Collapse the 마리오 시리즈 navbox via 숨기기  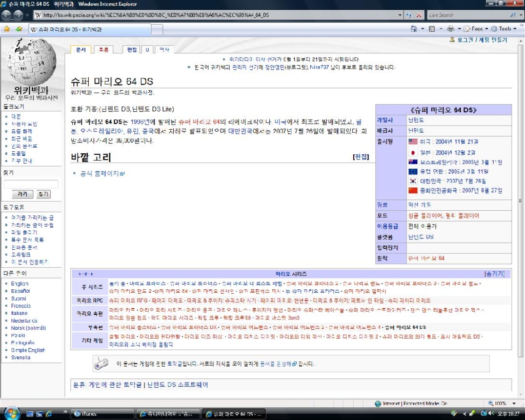pyautogui.click(x=494, y=274)
